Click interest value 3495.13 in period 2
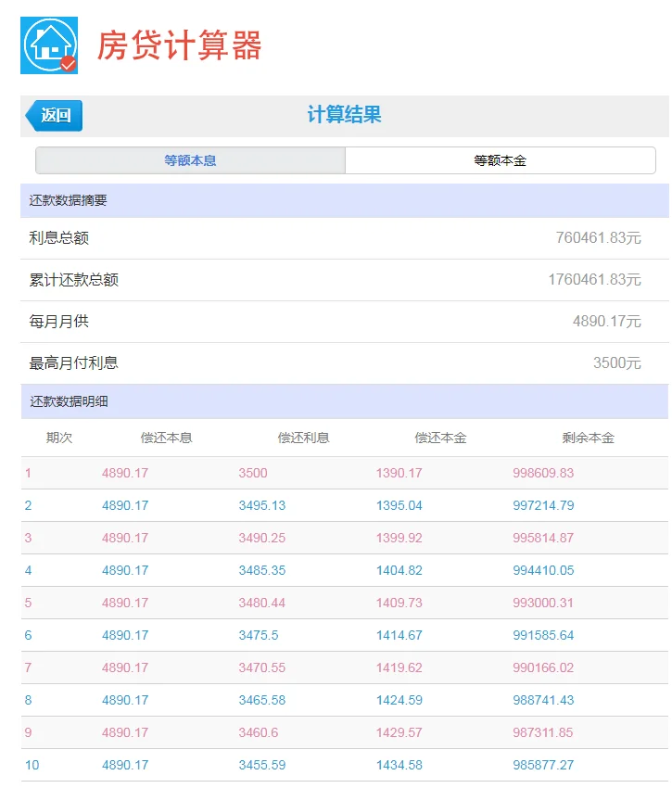 pos(262,505)
